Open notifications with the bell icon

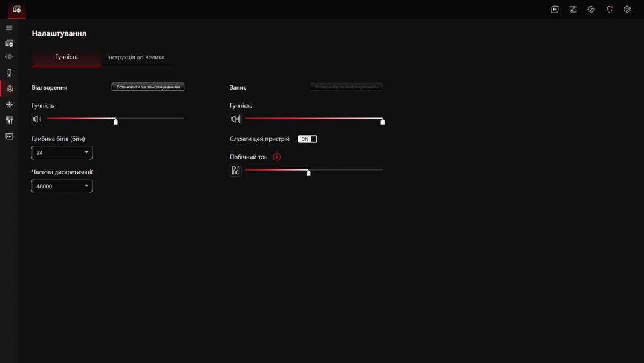(609, 10)
